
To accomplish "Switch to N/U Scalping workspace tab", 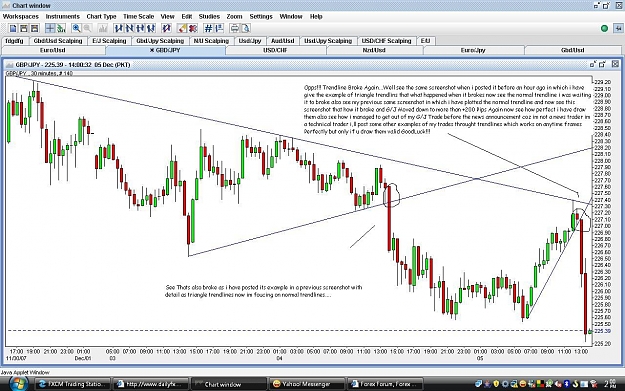I will [x=211, y=41].
